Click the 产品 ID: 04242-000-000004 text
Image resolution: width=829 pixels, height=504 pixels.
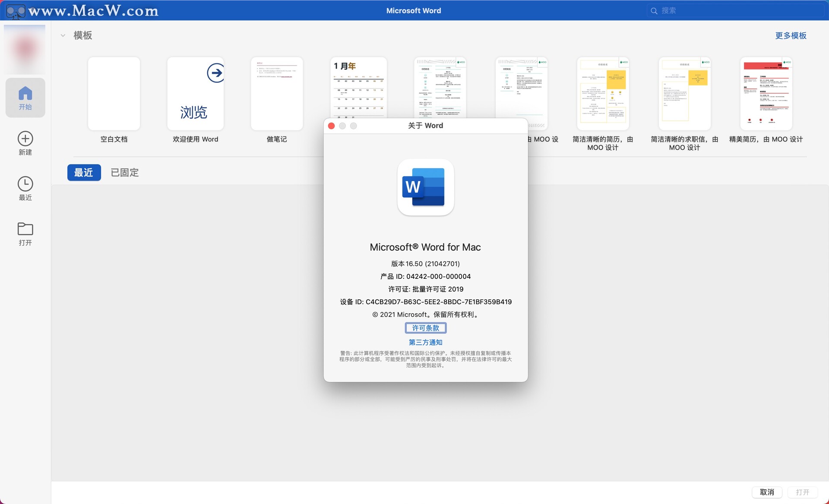pyautogui.click(x=426, y=276)
